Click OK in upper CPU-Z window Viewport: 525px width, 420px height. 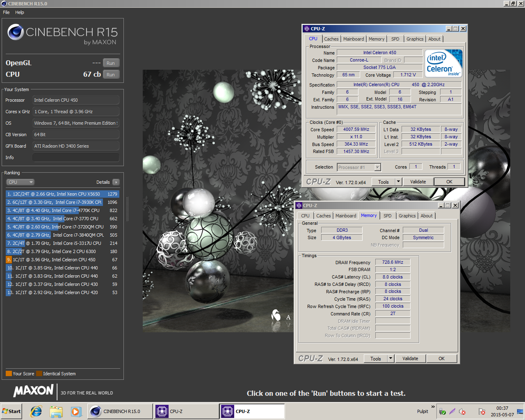tap(449, 182)
